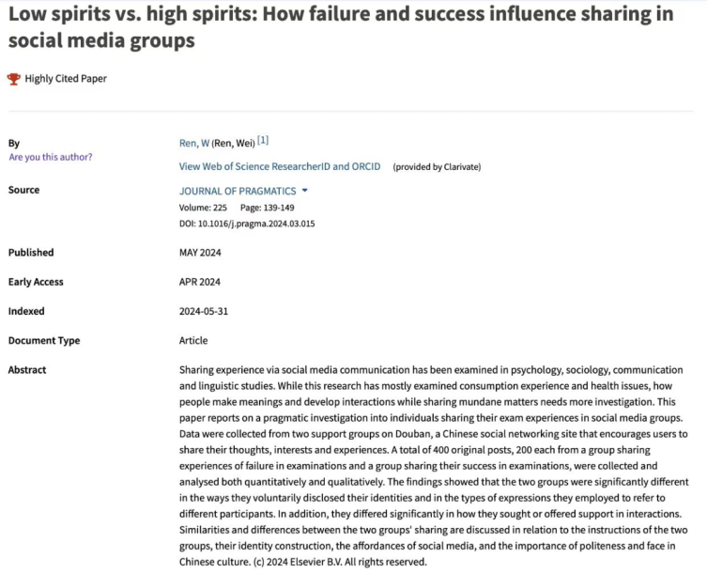Click the indexed date '2024-05-31'

pos(205,311)
